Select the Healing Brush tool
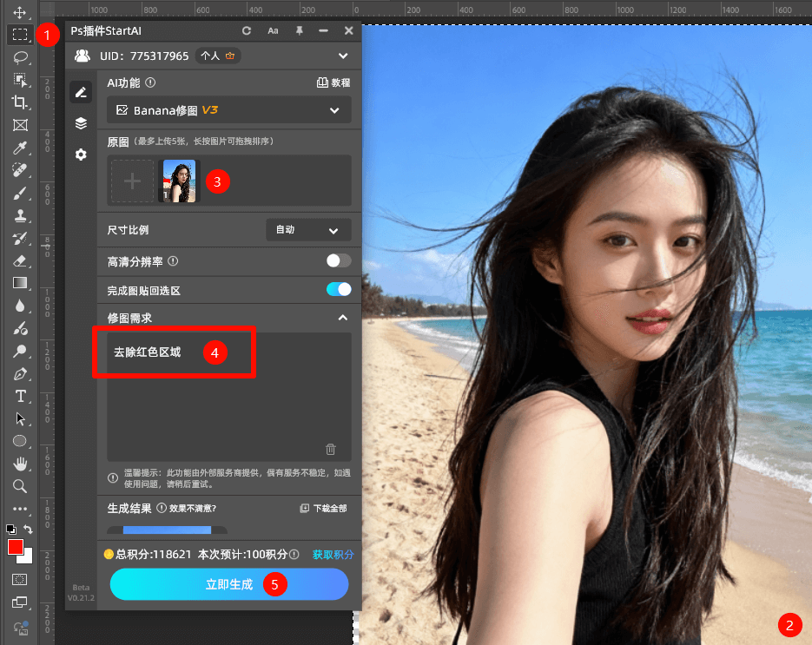Screen dimensions: 812x645 [19, 170]
